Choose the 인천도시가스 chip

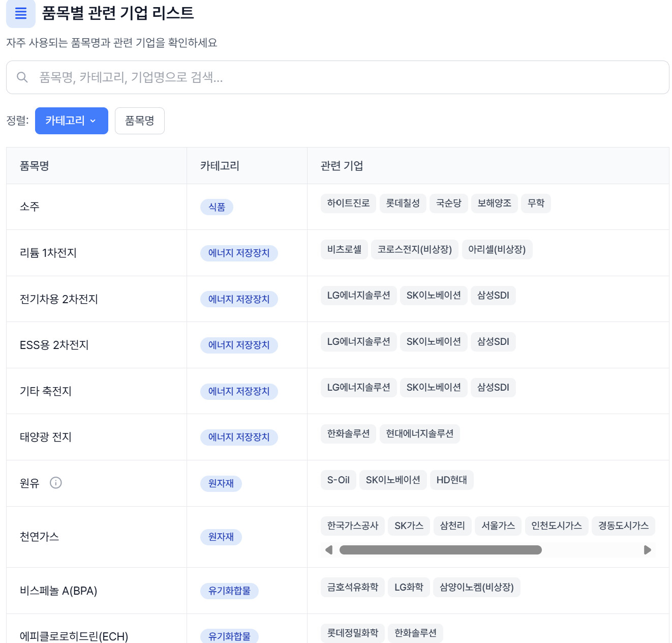(557, 526)
